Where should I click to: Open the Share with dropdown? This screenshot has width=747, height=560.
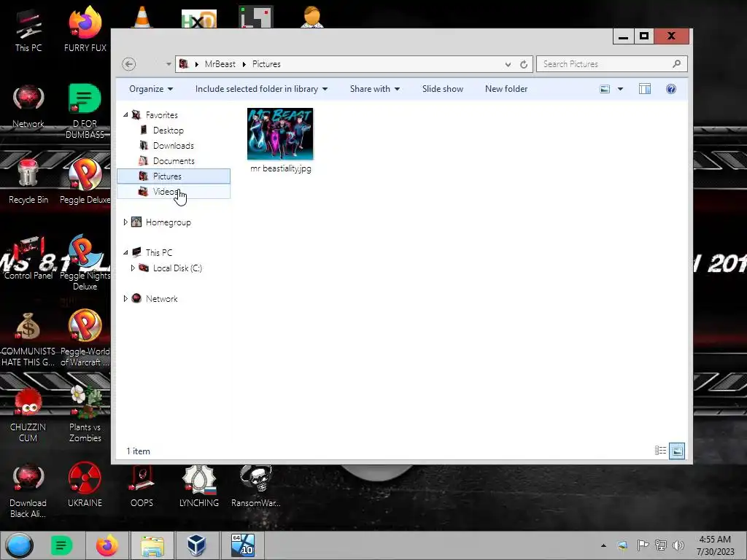tap(374, 89)
